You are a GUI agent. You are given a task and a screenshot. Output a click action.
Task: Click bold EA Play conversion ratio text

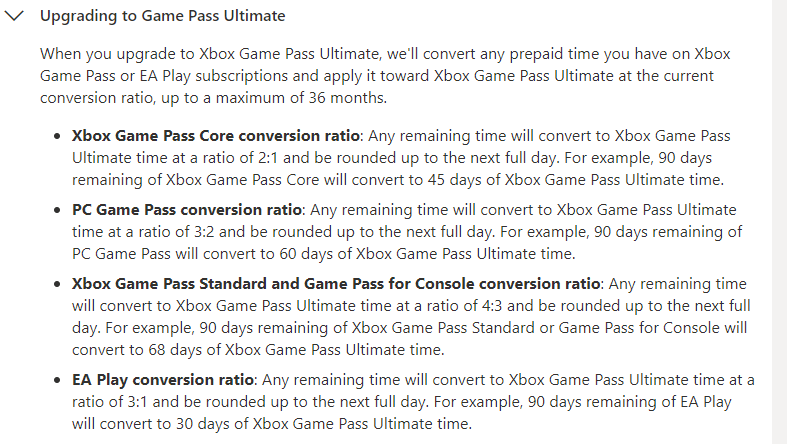pyautogui.click(x=163, y=380)
